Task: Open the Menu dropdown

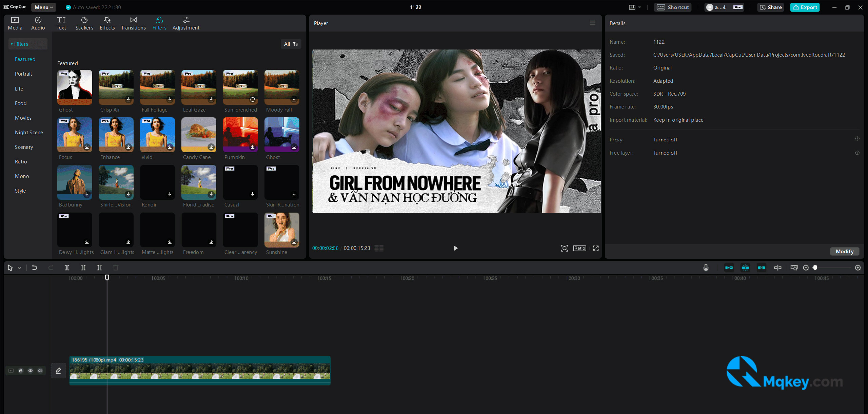Action: (43, 7)
